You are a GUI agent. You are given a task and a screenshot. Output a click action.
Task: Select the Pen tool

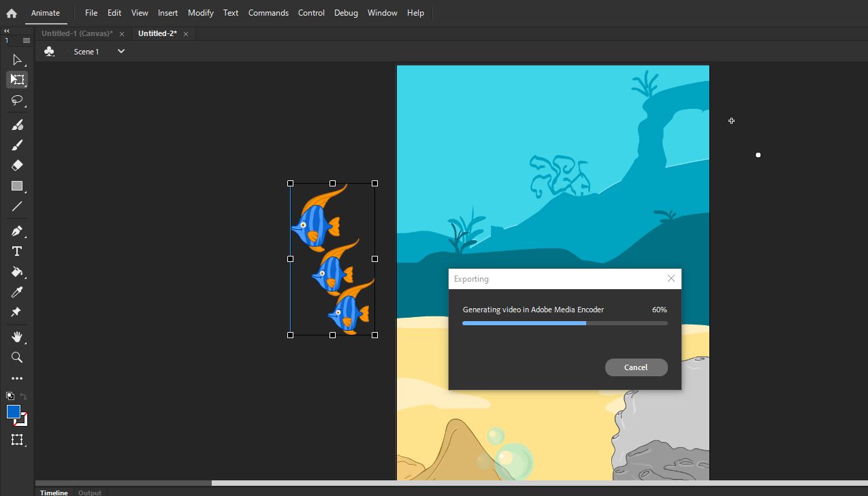tap(17, 230)
